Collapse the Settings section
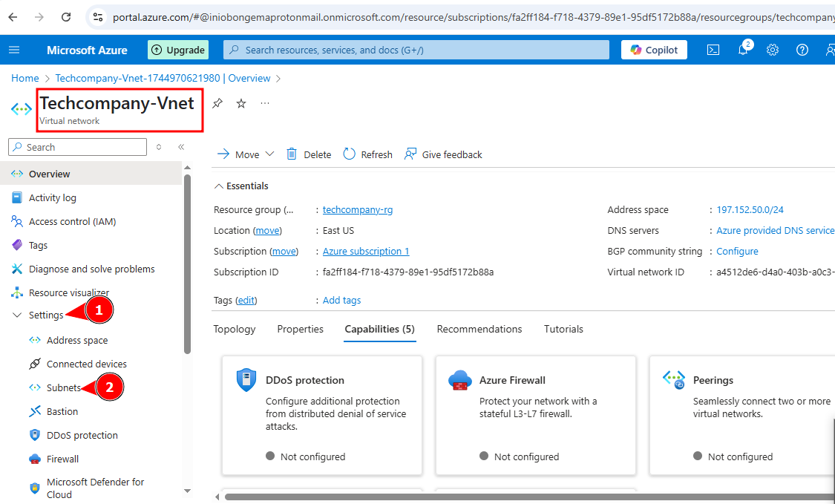 (x=17, y=315)
